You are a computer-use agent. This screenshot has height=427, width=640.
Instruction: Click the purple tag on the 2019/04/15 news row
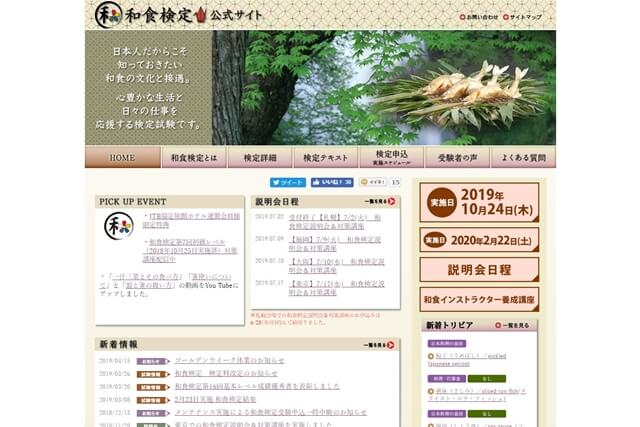[153, 361]
